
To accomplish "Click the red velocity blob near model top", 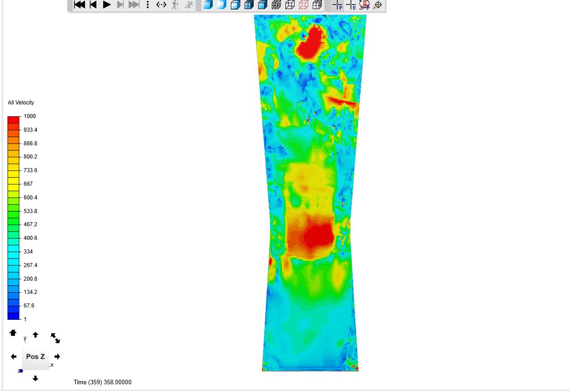I will (x=311, y=43).
